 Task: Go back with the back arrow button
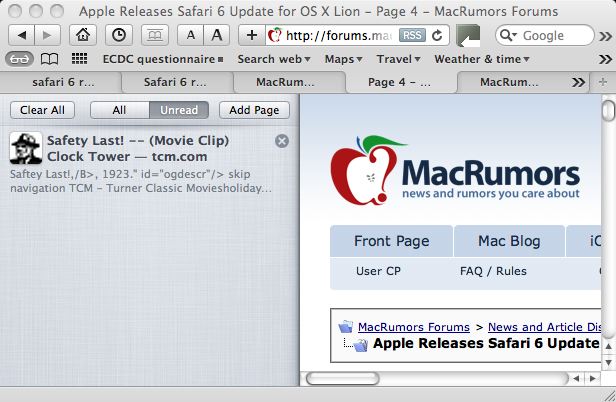click(x=22, y=36)
